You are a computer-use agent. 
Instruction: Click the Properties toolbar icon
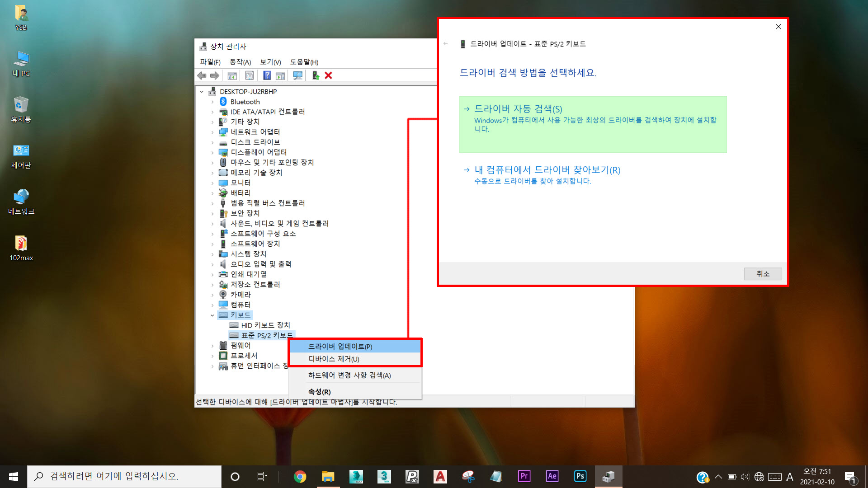tap(249, 75)
